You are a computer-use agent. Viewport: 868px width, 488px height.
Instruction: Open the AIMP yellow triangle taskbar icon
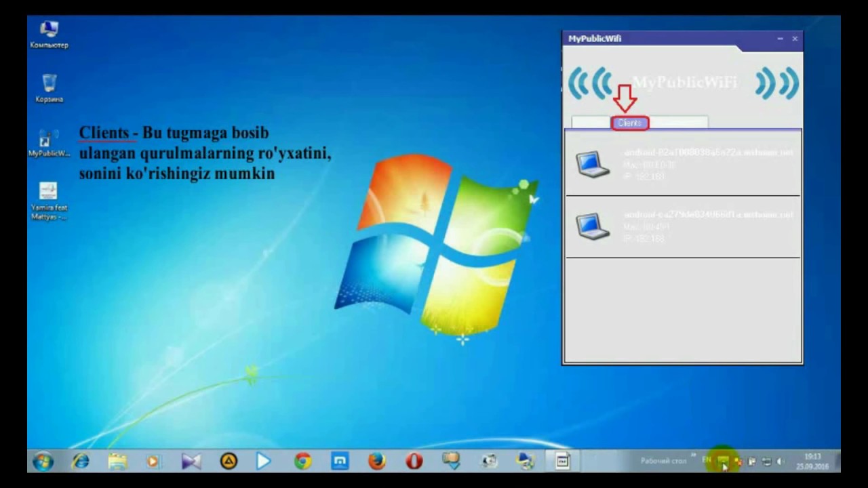[x=229, y=462]
